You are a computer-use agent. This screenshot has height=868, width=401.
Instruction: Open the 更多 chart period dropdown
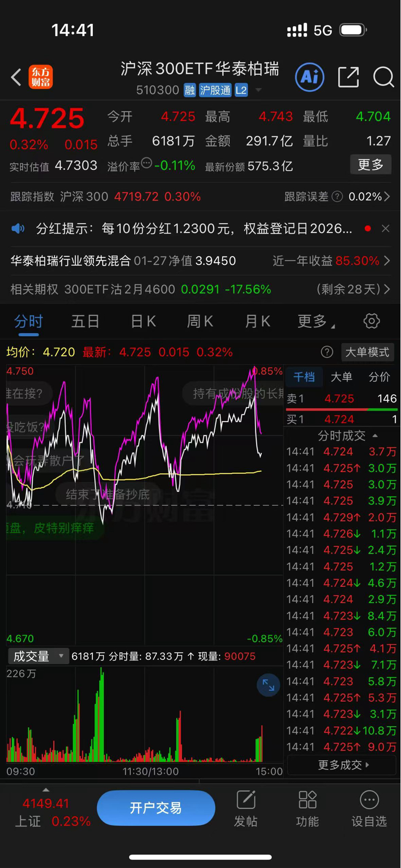[x=316, y=321]
